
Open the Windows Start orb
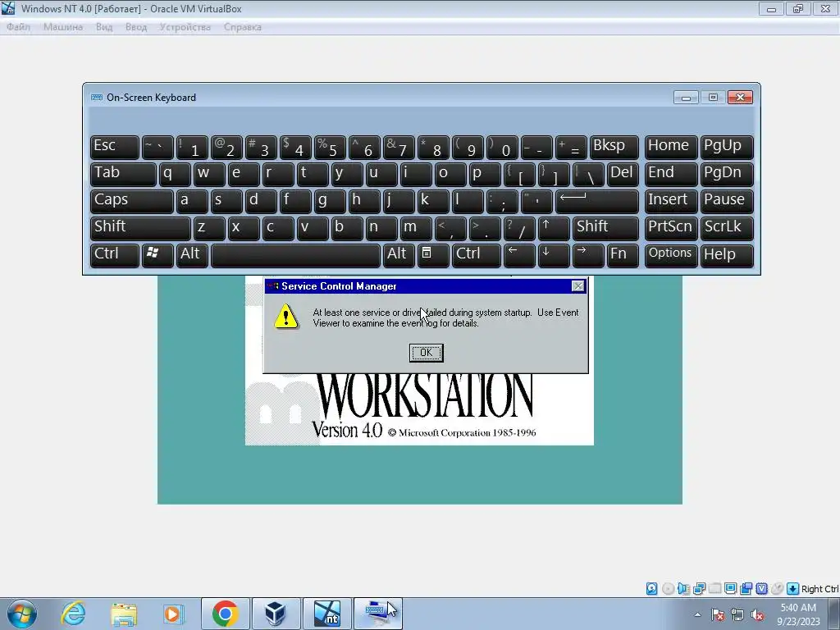pyautogui.click(x=22, y=614)
